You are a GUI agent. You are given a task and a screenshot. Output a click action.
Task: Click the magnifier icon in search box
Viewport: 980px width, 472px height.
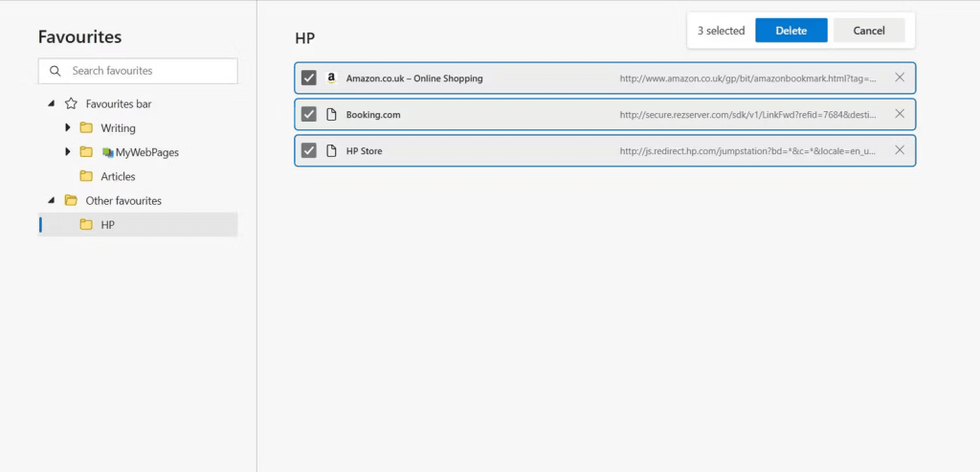[55, 71]
